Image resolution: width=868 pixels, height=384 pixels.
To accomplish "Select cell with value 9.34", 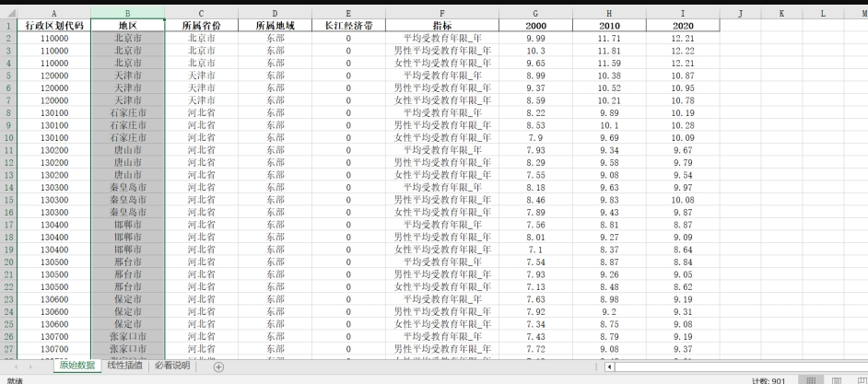I will [609, 150].
